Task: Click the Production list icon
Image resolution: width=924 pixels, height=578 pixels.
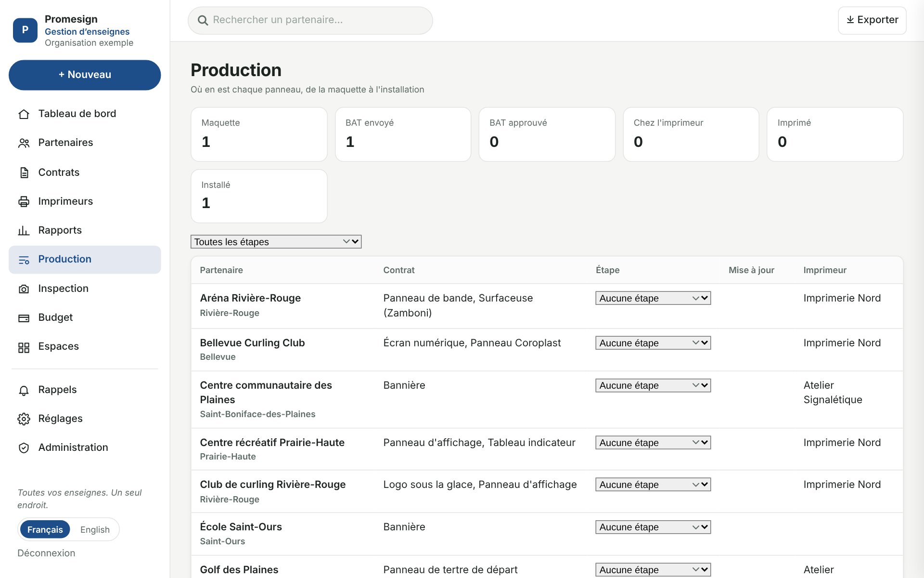Action: pos(24,260)
